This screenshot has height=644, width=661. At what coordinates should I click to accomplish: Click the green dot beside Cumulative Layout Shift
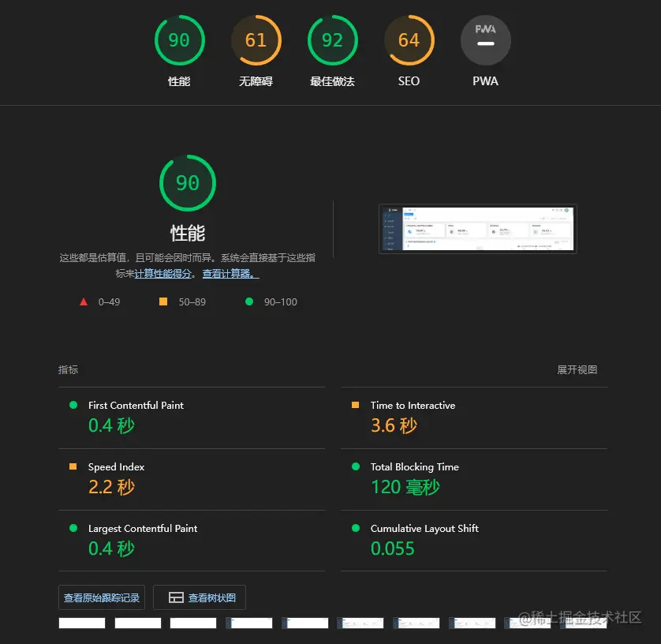(x=356, y=528)
